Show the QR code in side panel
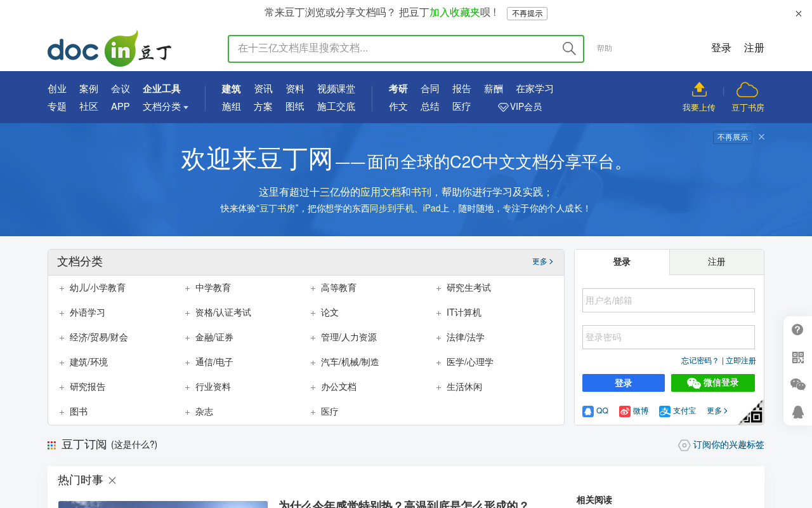 798,358
